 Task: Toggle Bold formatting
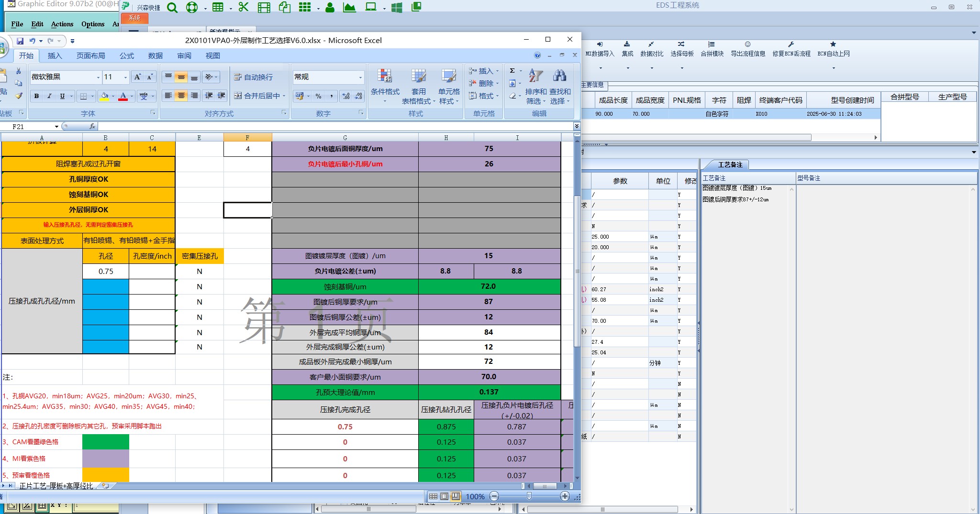point(36,96)
